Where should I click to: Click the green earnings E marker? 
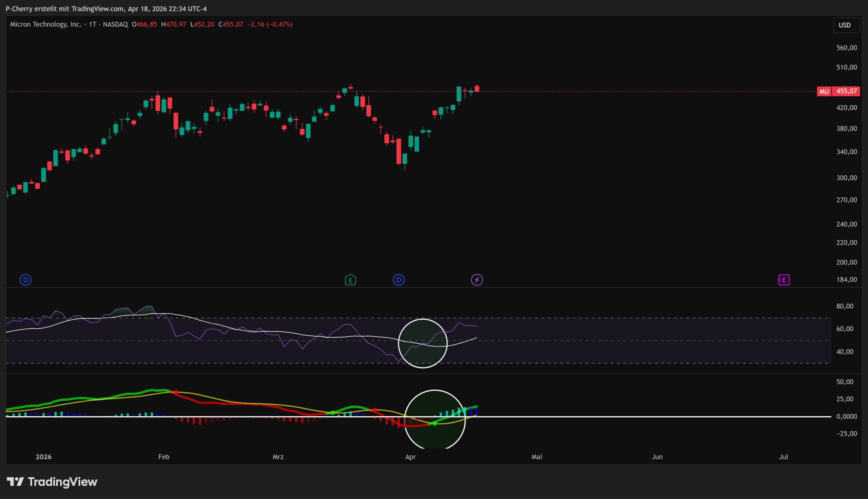[350, 280]
